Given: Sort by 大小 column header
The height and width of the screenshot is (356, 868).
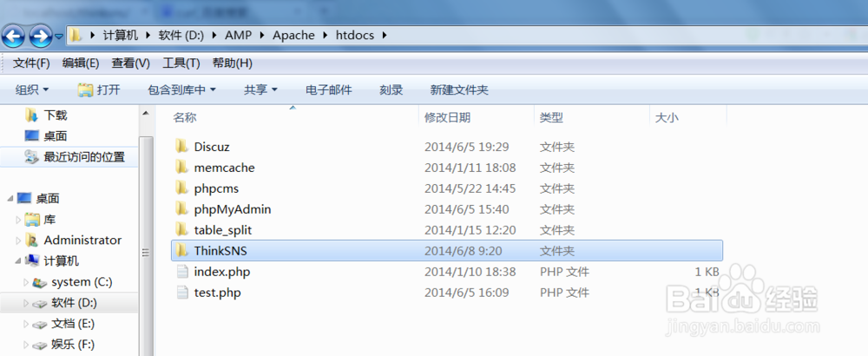Looking at the screenshot, I should coord(667,117).
